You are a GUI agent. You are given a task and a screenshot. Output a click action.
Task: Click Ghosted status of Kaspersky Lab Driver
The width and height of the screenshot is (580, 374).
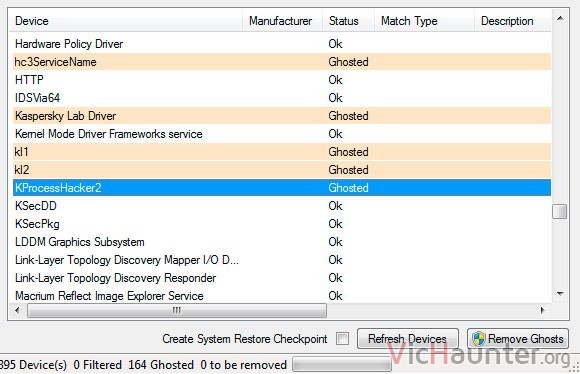click(348, 116)
